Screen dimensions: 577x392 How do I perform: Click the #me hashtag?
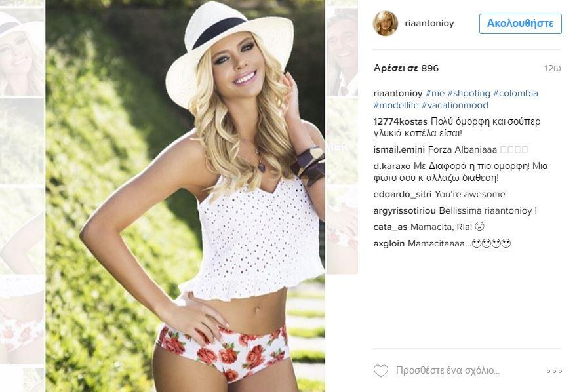435,93
